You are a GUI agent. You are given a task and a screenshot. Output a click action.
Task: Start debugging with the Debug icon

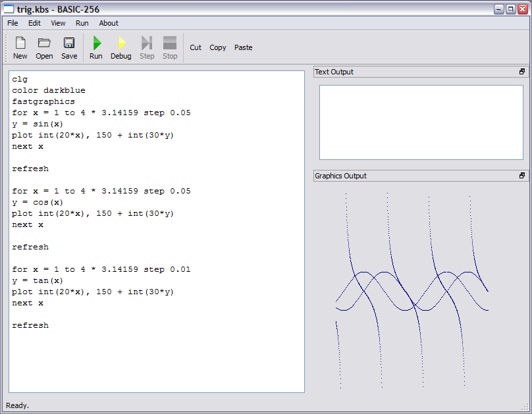tap(120, 47)
